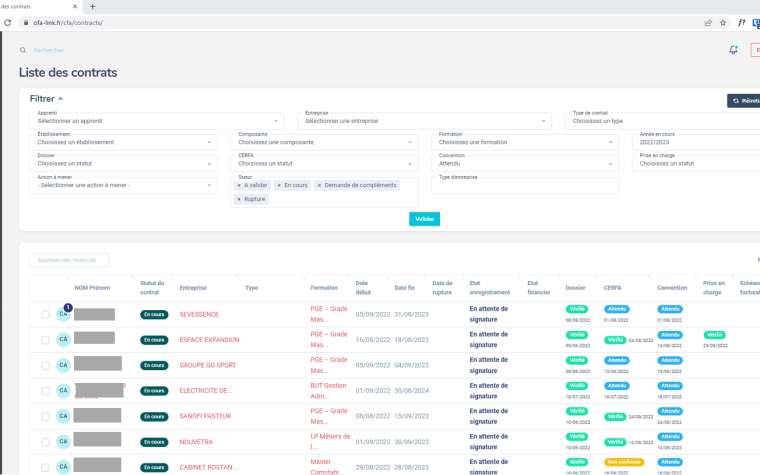Viewport: 760px width, 475px height.
Task: Select the ESPACE EXPANSION row checkbox
Action: (45, 340)
